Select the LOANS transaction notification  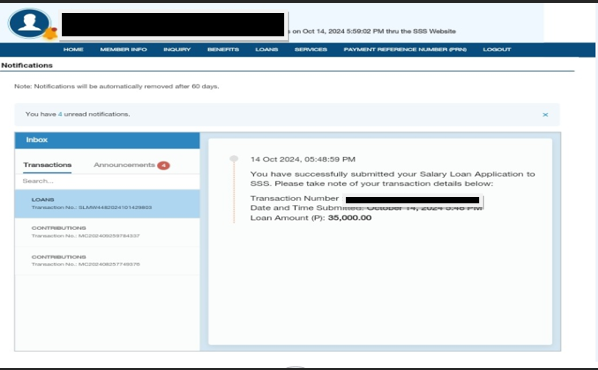pyautogui.click(x=107, y=204)
